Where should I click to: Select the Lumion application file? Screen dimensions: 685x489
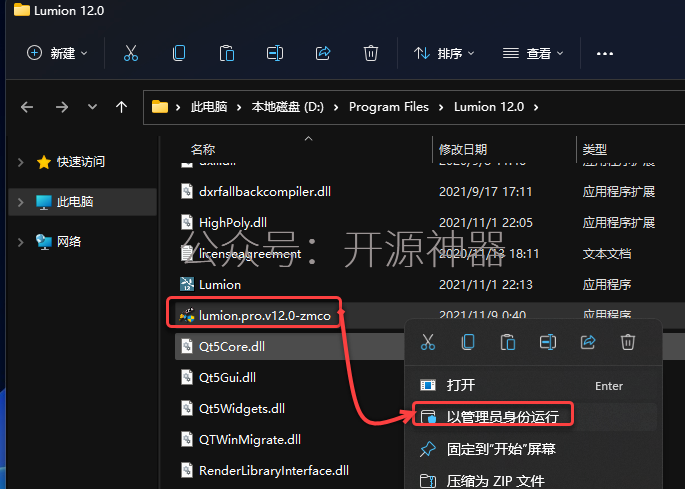point(220,284)
